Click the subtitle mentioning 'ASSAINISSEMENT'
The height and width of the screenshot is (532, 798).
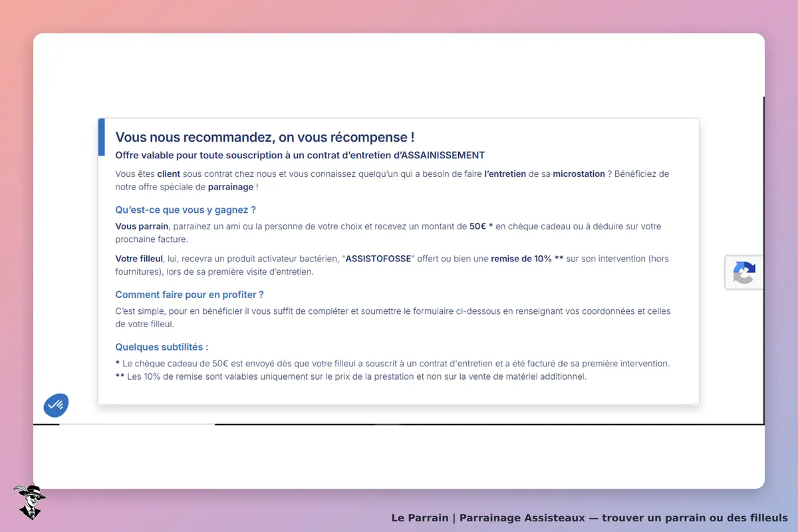(300, 155)
